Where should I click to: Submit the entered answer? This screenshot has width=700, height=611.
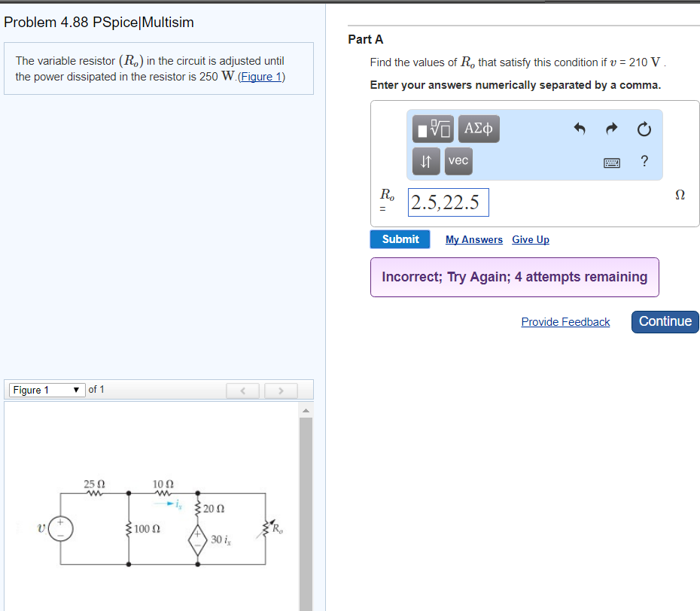pyautogui.click(x=400, y=239)
